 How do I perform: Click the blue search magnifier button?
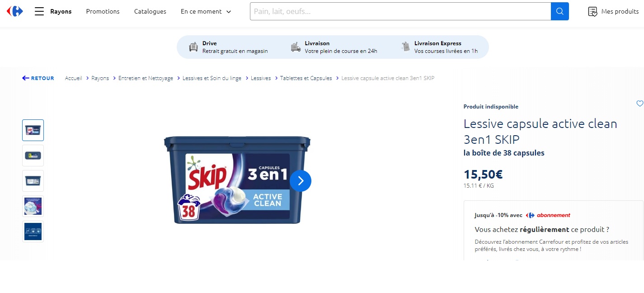[559, 11]
